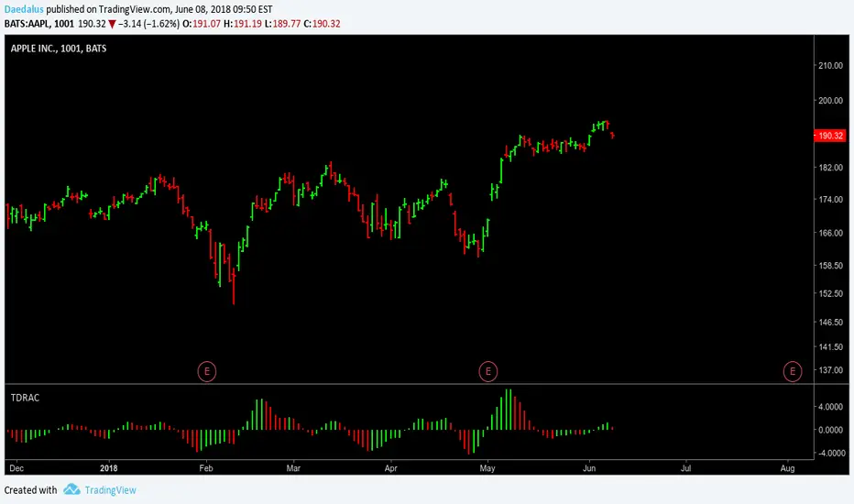The width and height of the screenshot is (854, 504).
Task: Click the Jun date axis label
Action: point(589,468)
